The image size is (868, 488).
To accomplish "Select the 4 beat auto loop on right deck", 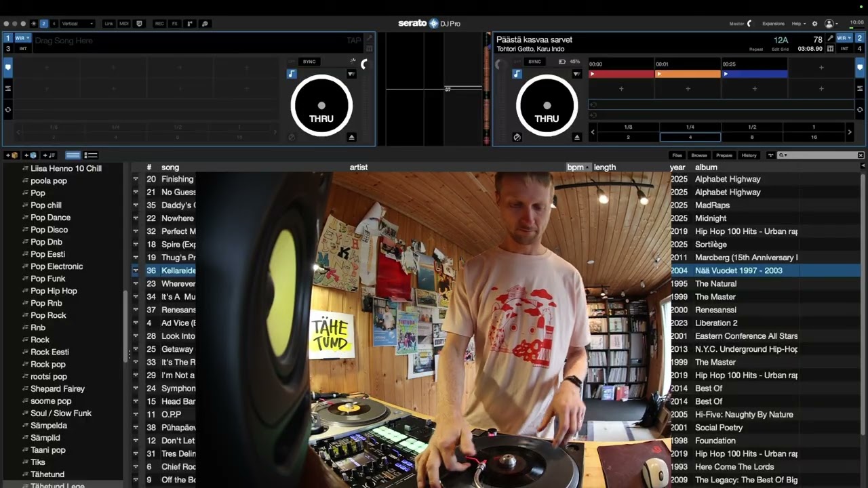I will coord(690,137).
